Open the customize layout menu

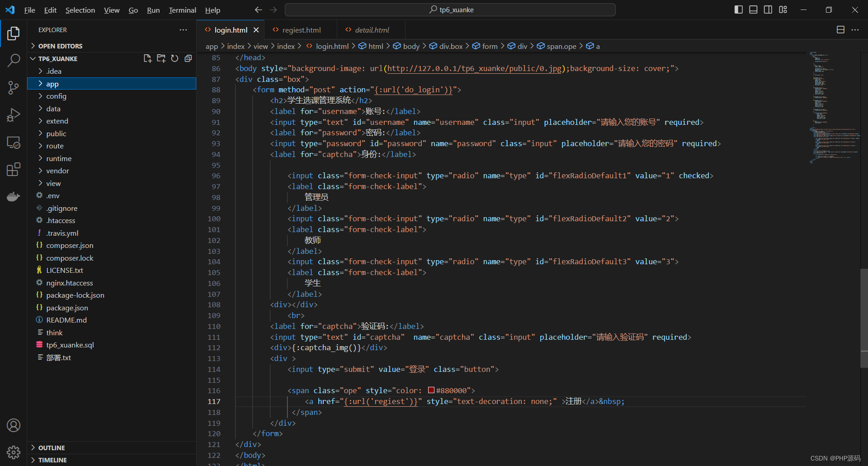(783, 10)
